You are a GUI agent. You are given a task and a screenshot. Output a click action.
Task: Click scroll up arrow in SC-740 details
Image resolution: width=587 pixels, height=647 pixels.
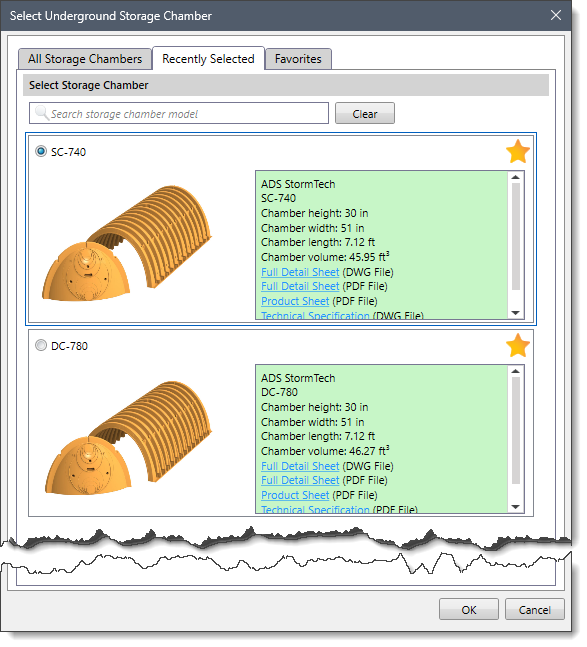pyautogui.click(x=516, y=177)
